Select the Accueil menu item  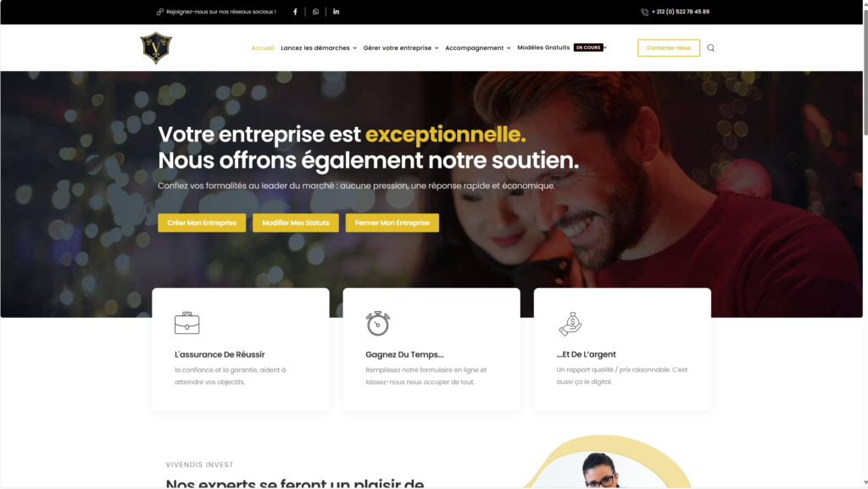pyautogui.click(x=263, y=48)
